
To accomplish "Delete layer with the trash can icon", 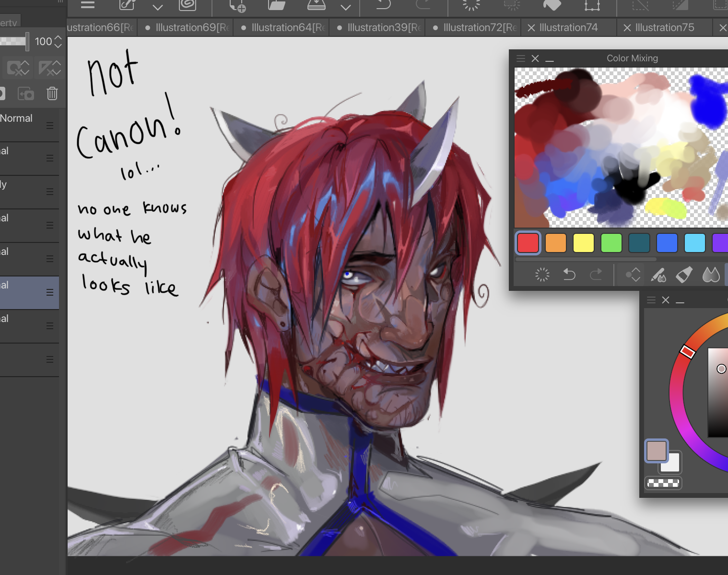I will click(52, 93).
